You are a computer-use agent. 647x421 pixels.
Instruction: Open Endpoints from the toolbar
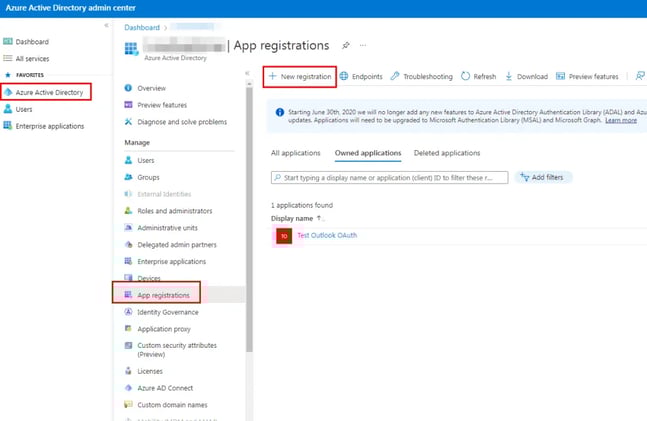(x=361, y=76)
